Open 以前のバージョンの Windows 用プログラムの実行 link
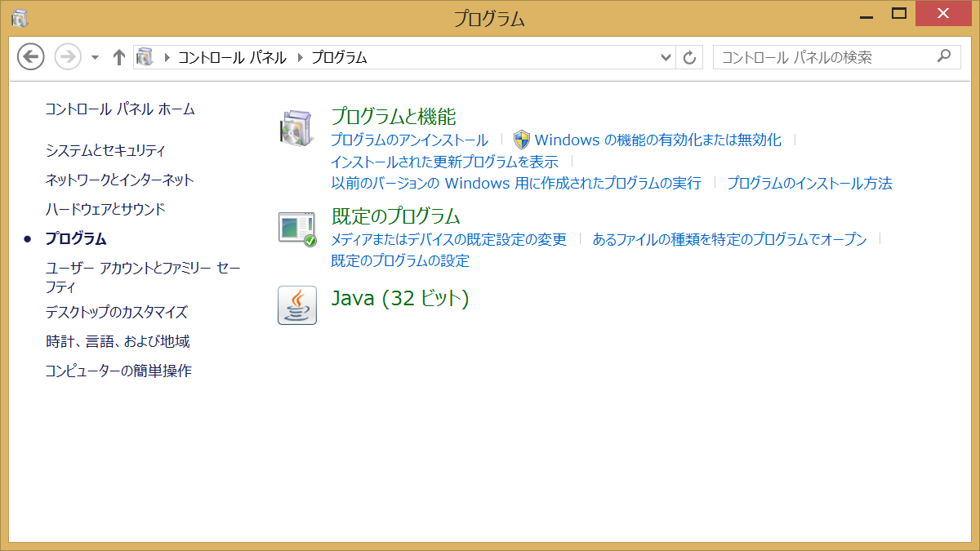This screenshot has width=980, height=551. pos(516,183)
